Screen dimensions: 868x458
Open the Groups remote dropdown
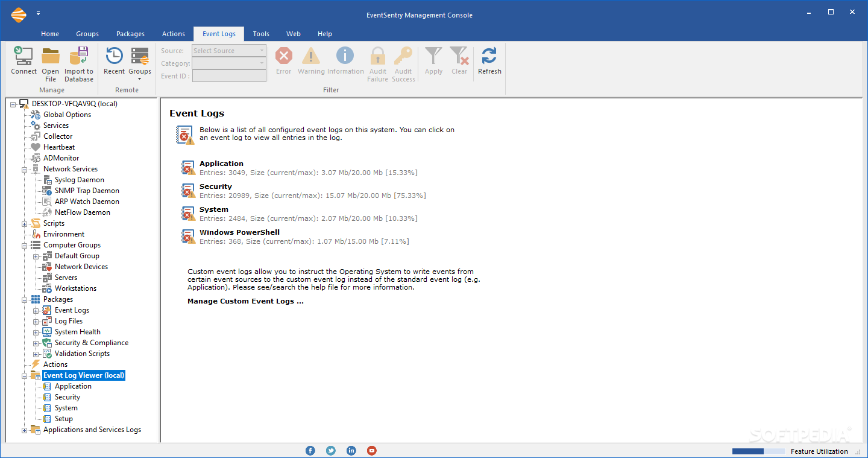coord(140,65)
